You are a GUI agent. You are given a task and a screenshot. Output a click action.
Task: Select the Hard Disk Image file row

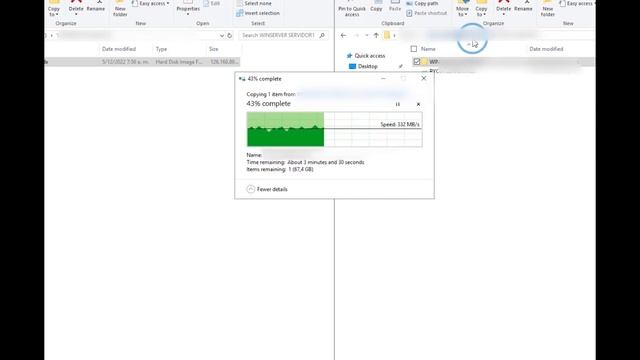pyautogui.click(x=142, y=62)
